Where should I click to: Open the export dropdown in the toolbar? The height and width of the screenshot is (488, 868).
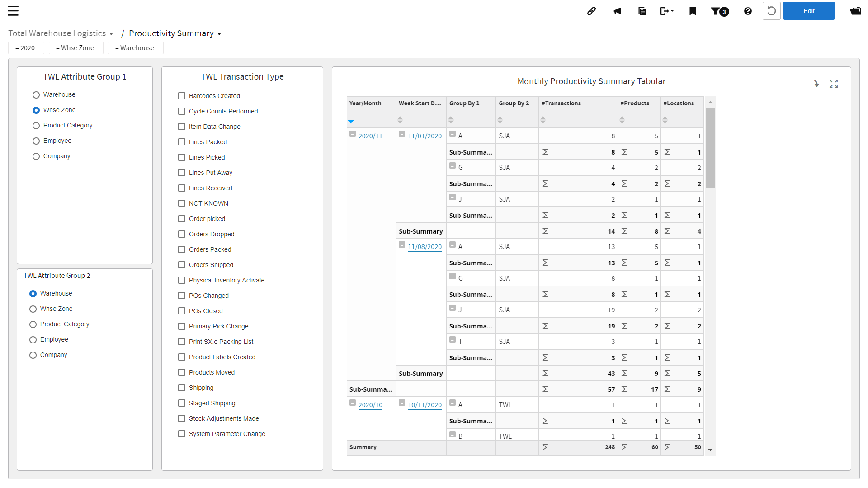click(x=667, y=11)
